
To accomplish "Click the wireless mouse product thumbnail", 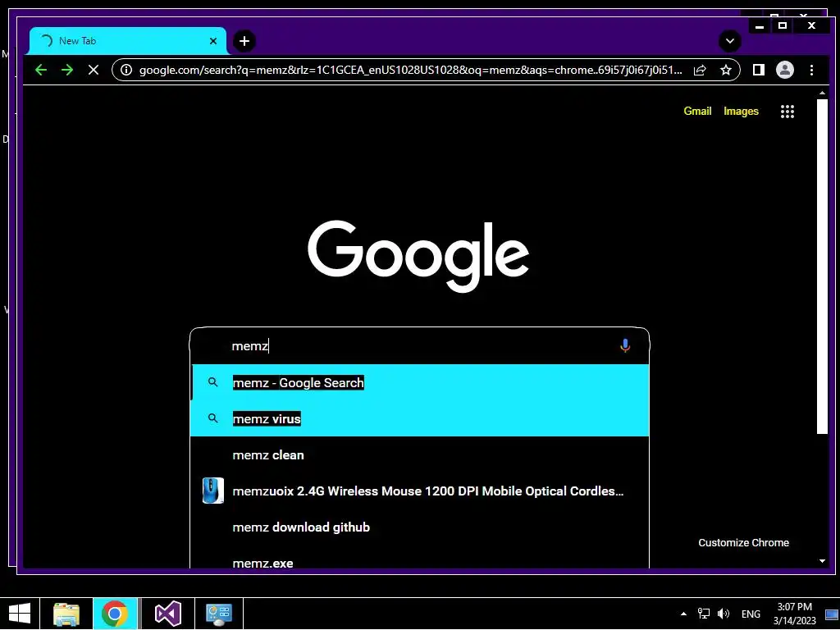I will click(x=212, y=491).
